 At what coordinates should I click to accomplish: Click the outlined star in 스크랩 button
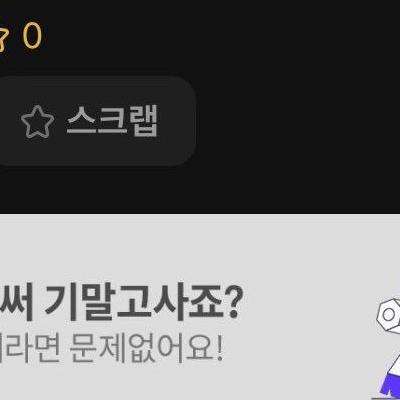pos(37,122)
